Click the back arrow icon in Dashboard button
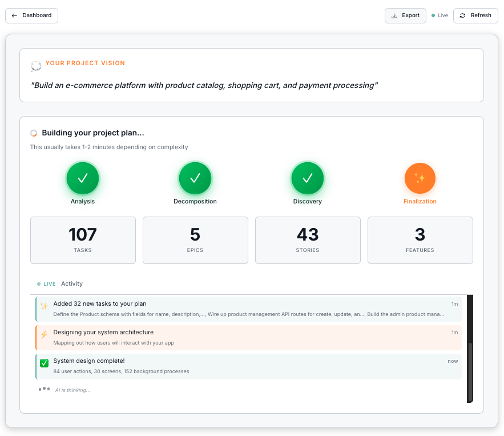 coord(14,15)
